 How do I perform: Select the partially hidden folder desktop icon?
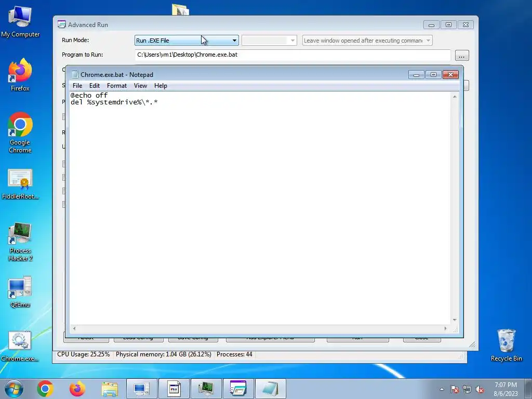tap(180, 9)
